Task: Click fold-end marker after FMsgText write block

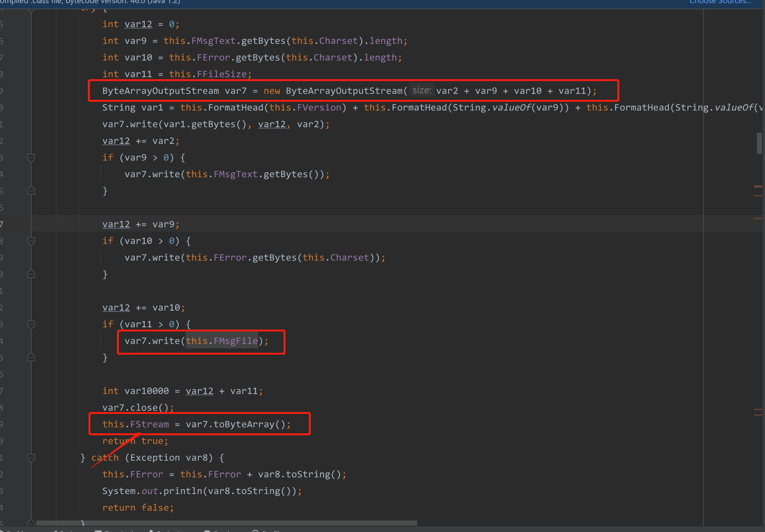Action: (31, 191)
